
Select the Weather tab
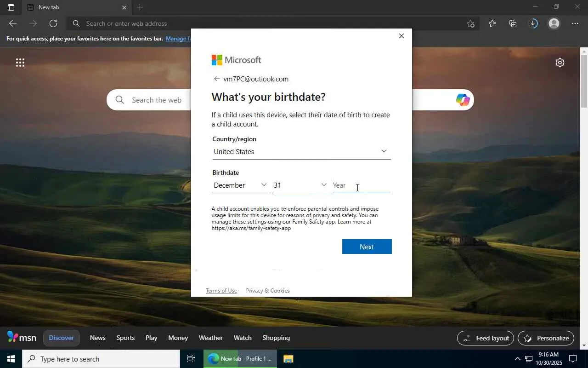click(x=211, y=338)
